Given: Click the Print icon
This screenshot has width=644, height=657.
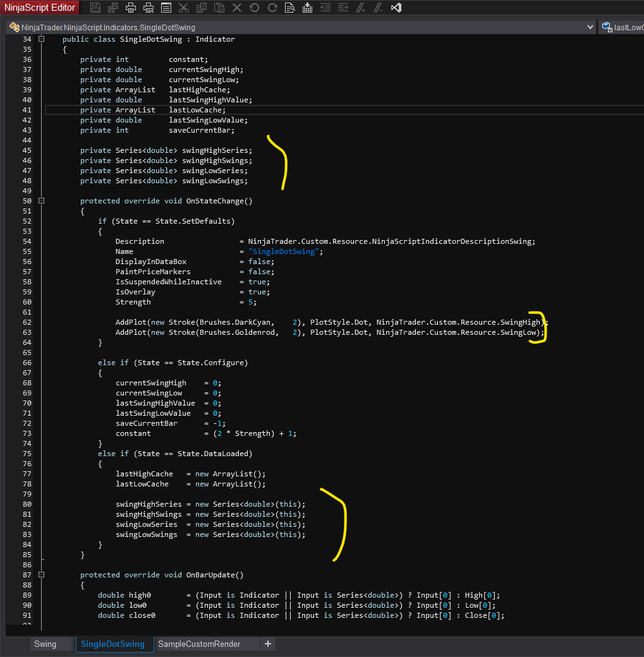Looking at the screenshot, I should tap(131, 8).
